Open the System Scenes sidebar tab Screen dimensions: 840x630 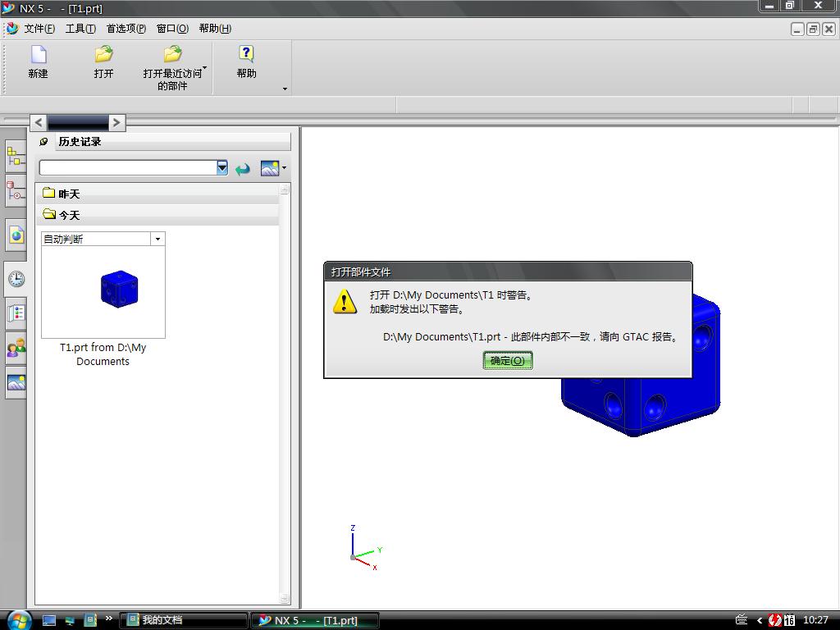tap(16, 382)
